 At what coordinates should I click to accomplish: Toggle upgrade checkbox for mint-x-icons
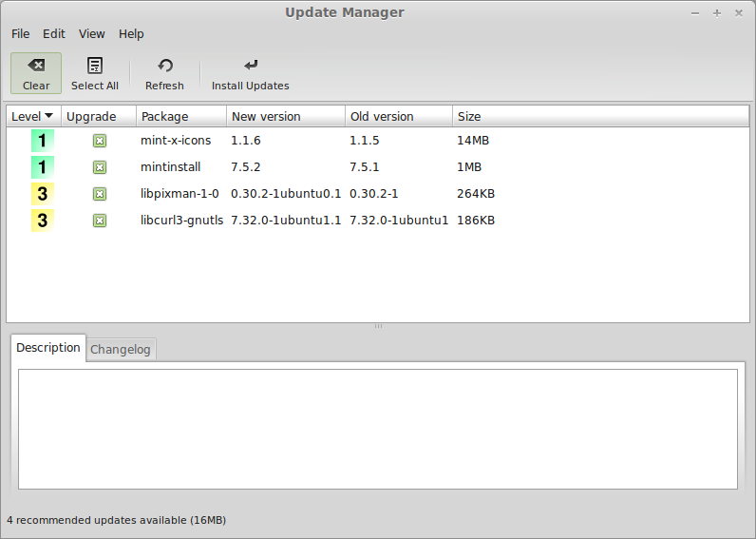click(x=100, y=141)
